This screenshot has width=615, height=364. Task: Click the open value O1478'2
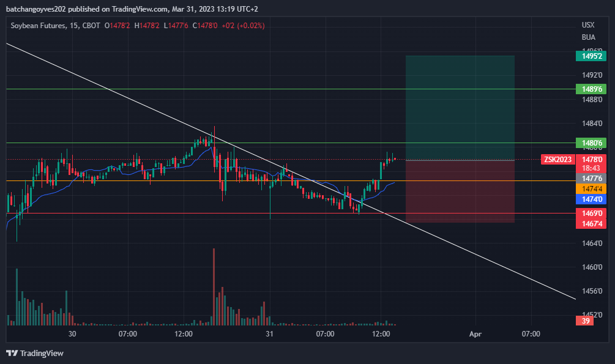coord(117,26)
